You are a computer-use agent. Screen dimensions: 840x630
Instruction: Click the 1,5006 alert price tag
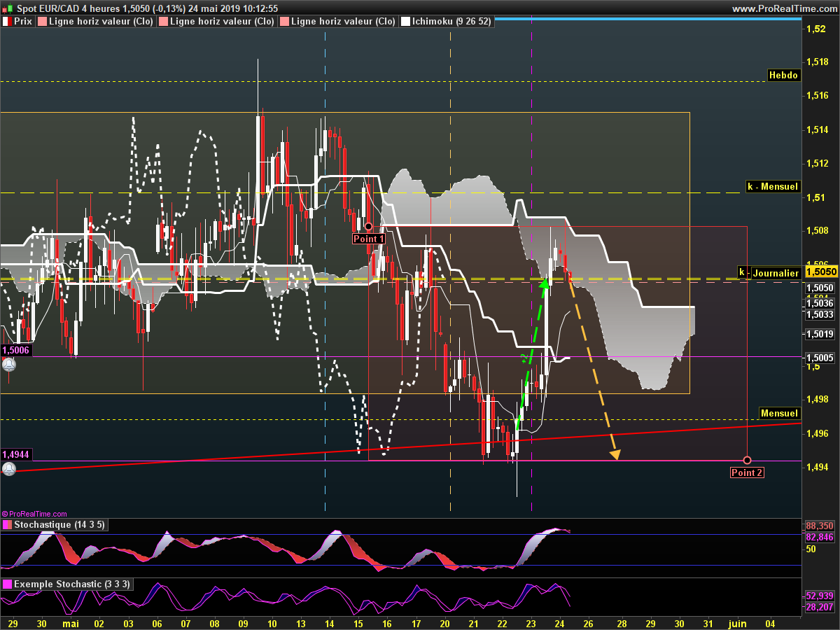point(17,350)
